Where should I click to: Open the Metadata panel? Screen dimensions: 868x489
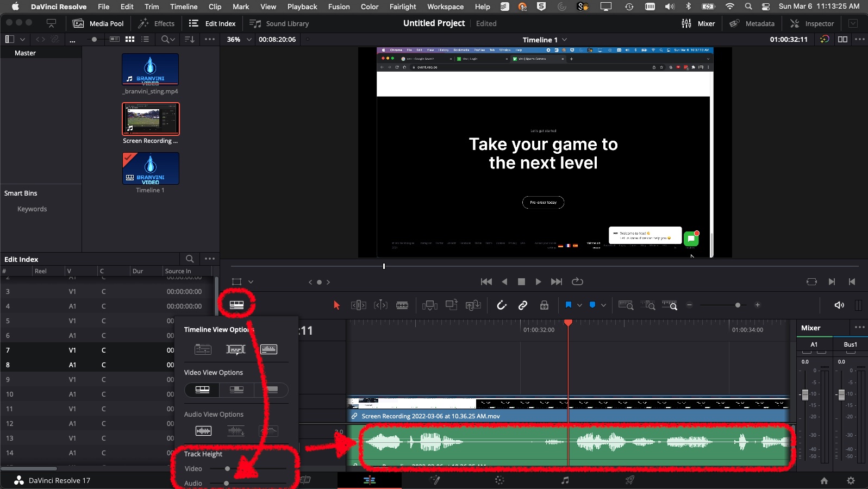752,23
